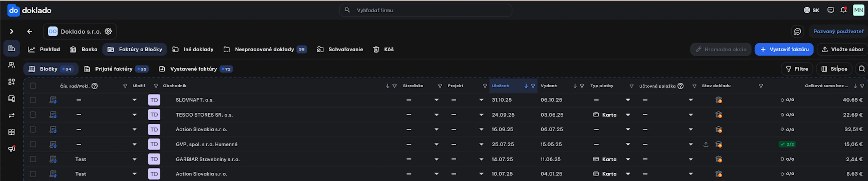Go back using the left arrow
This screenshot has height=181, width=868.
pos(30,31)
